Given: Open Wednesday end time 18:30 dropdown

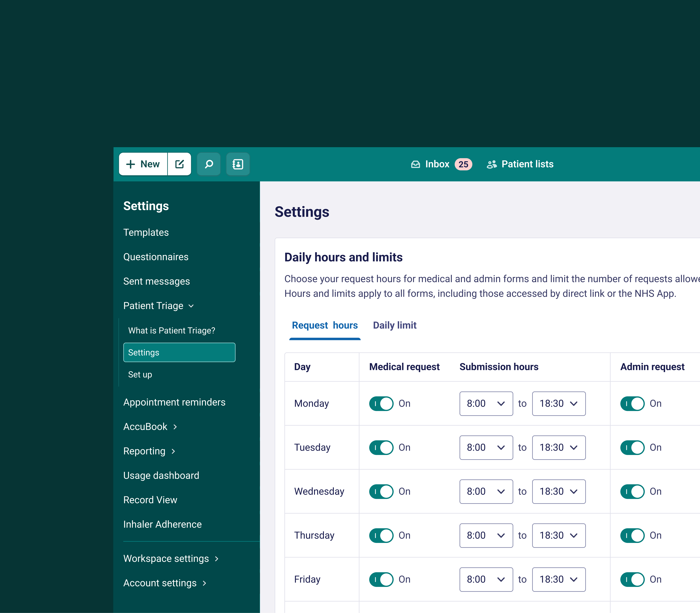Looking at the screenshot, I should (559, 492).
